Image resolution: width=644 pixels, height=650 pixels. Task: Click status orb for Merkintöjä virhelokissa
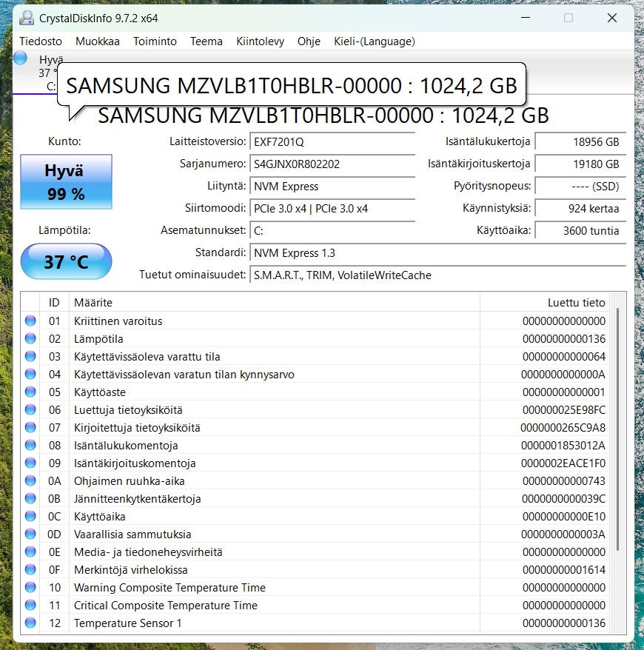pos(30,569)
